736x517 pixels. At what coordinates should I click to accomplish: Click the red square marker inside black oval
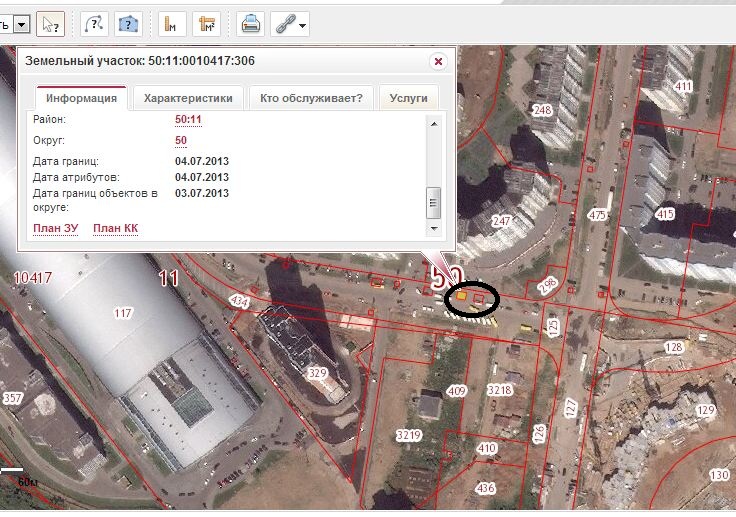coord(479,298)
